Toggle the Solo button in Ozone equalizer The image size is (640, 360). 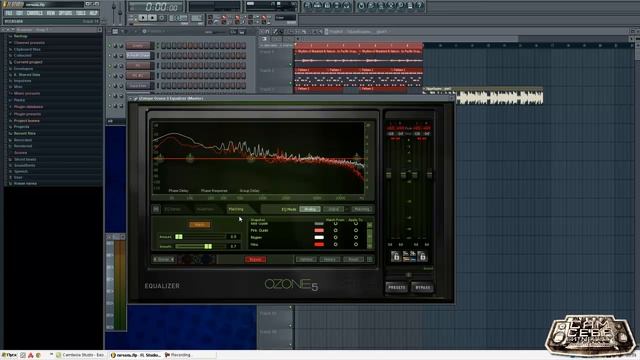click(x=164, y=260)
